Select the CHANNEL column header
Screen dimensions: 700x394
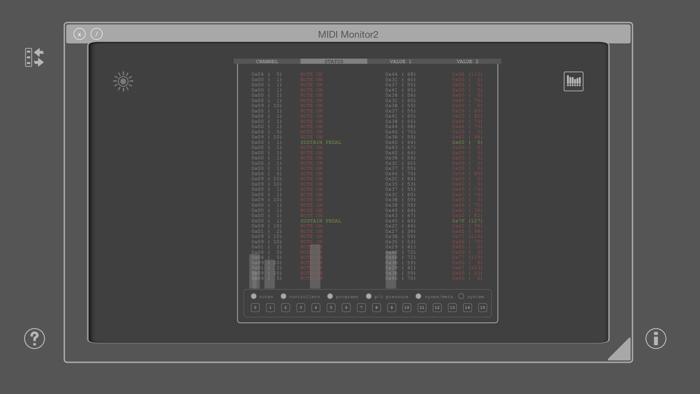pos(267,61)
